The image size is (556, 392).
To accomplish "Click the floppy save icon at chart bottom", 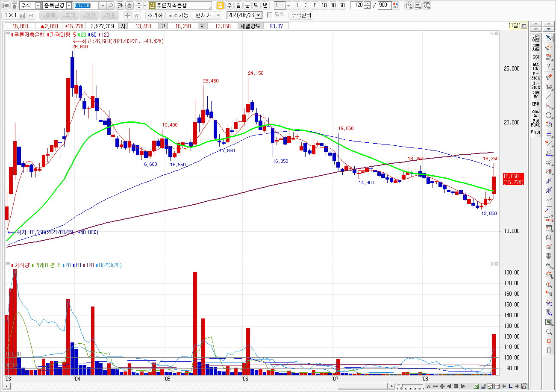I will coord(483,386).
